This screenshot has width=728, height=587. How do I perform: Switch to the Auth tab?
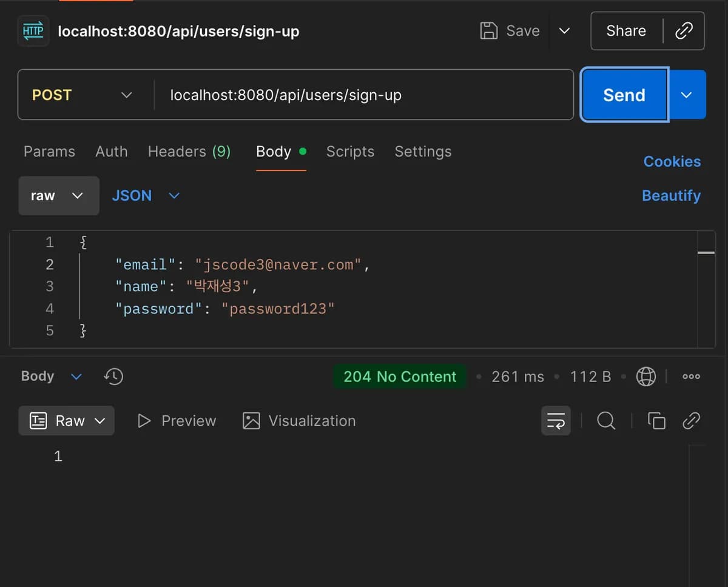click(112, 152)
